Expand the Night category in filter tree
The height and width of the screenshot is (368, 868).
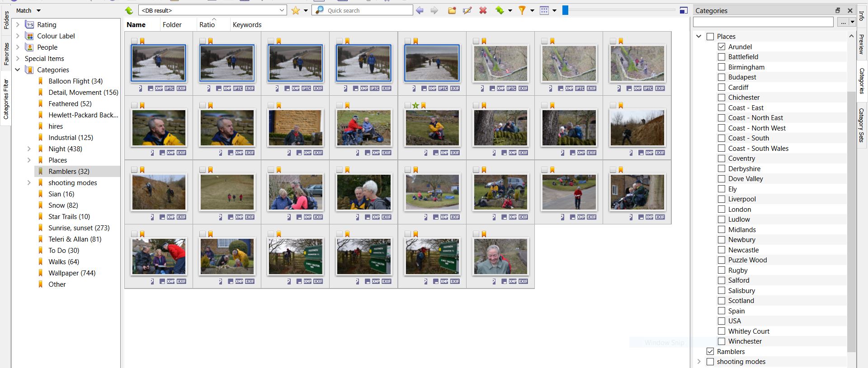(x=29, y=149)
